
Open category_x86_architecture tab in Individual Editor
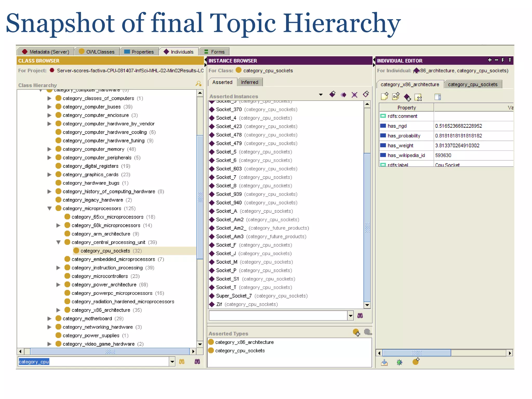pyautogui.click(x=410, y=84)
